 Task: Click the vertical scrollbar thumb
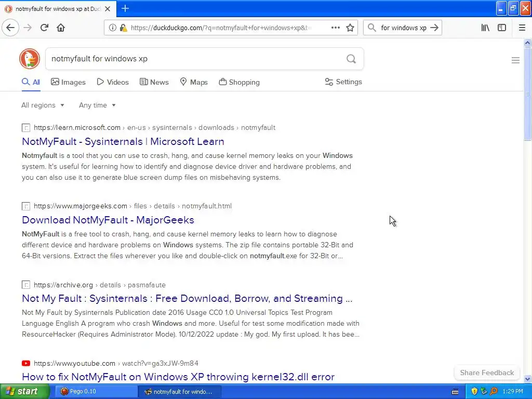click(x=527, y=94)
